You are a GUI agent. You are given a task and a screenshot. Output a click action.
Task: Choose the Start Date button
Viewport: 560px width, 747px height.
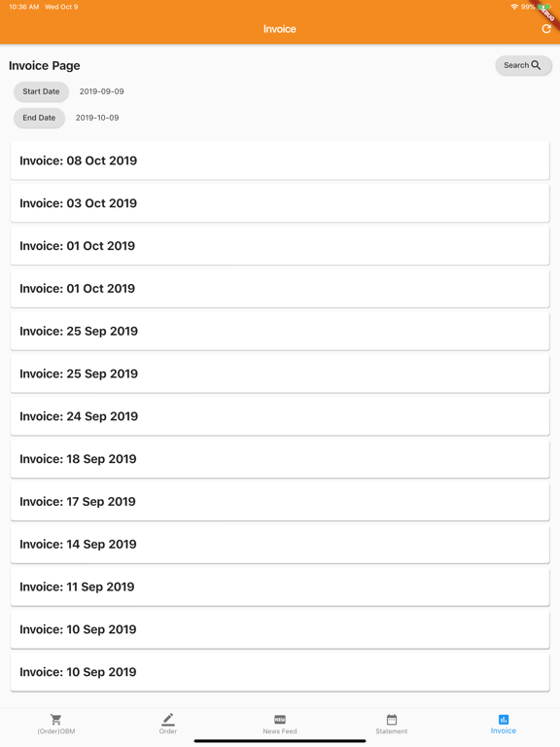coord(41,91)
